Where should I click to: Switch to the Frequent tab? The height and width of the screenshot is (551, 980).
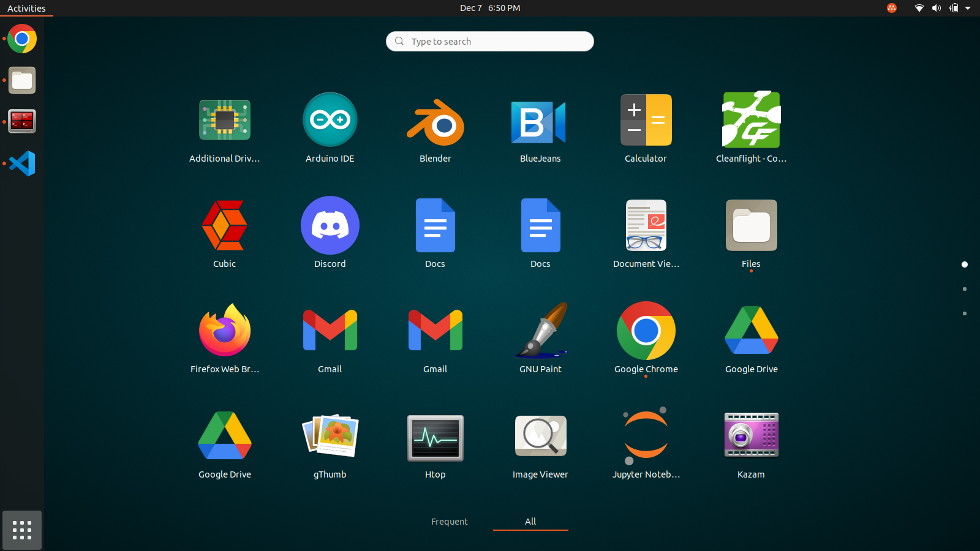[x=450, y=522]
